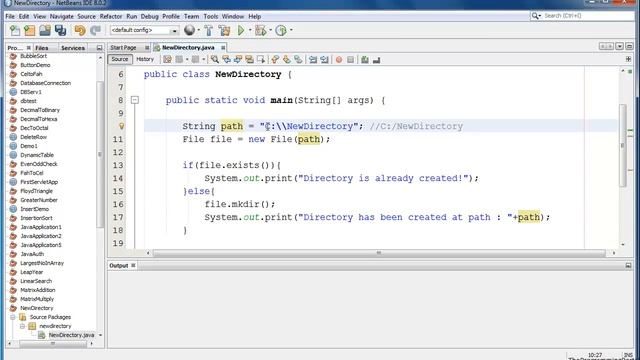Click the Stop Macro Recording icon
The width and height of the screenshot is (640, 360).
350,60
